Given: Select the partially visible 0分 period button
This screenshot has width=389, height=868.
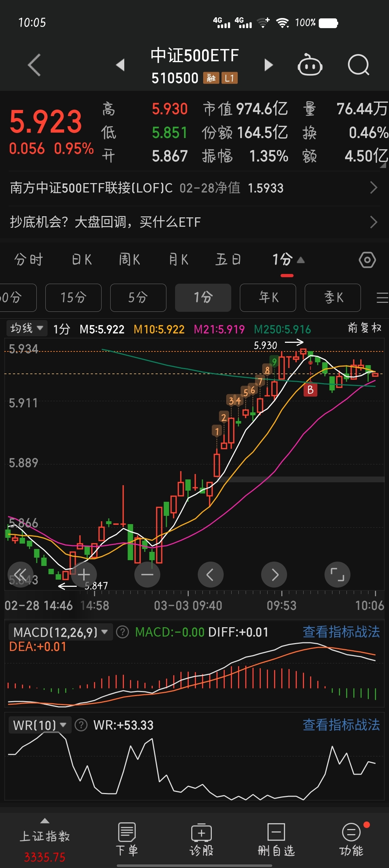Looking at the screenshot, I should coord(18,298).
